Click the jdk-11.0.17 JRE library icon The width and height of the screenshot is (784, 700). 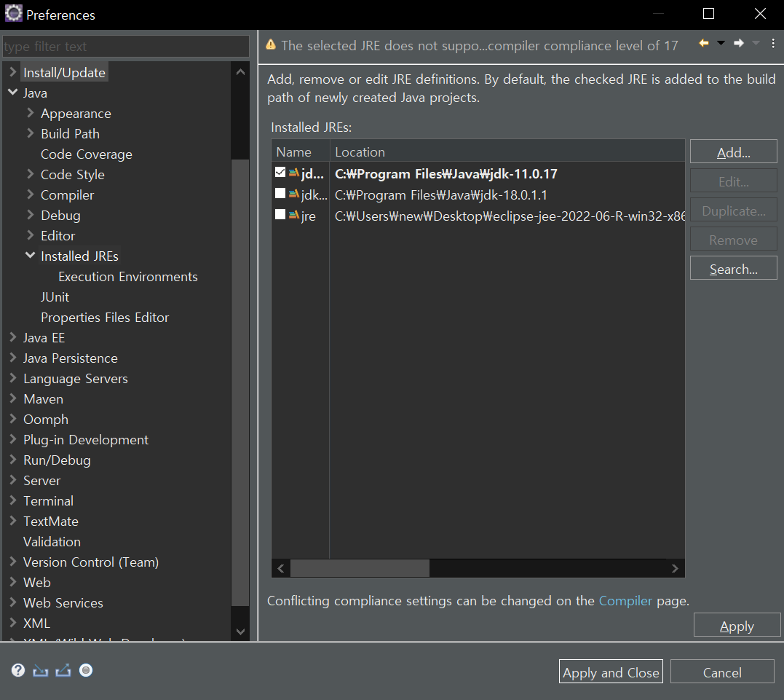[x=294, y=173]
